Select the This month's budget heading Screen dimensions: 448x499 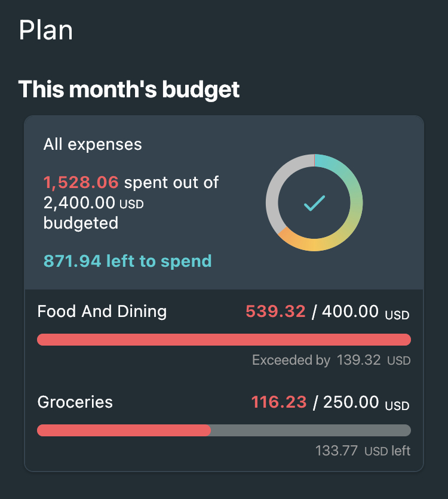(129, 89)
